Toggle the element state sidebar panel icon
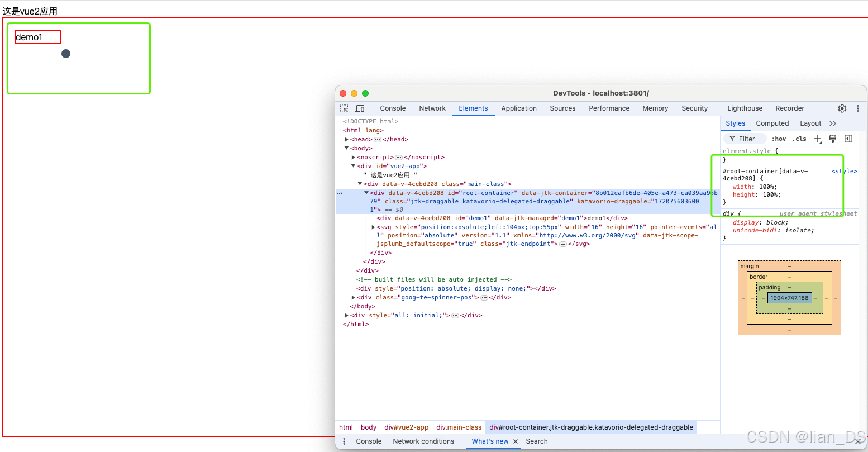The width and height of the screenshot is (868, 452). [x=848, y=139]
